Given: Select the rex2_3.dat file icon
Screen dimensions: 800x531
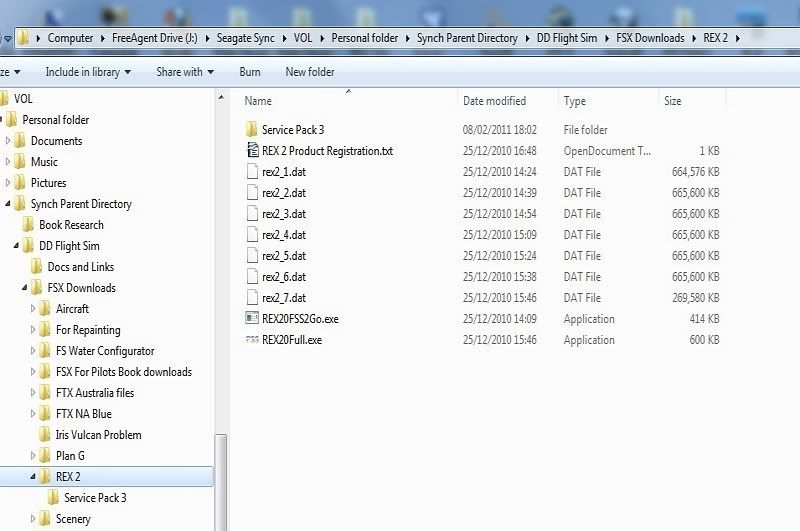Looking at the screenshot, I should (253, 213).
